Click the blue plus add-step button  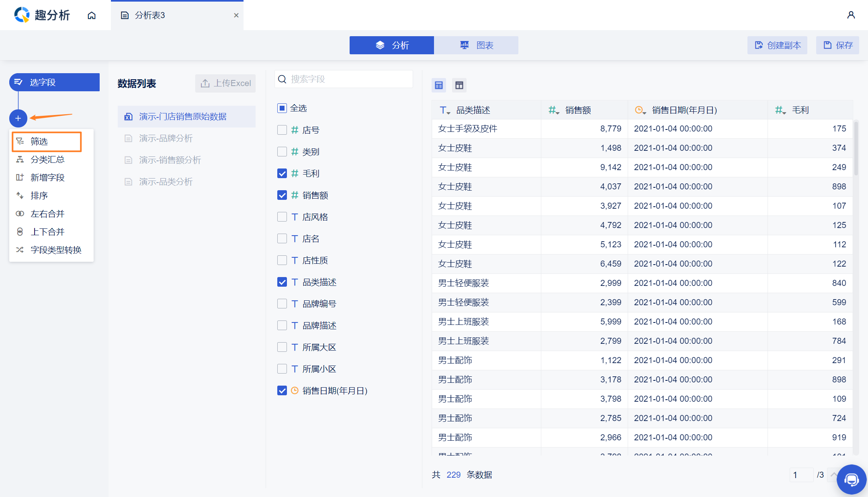click(x=18, y=118)
